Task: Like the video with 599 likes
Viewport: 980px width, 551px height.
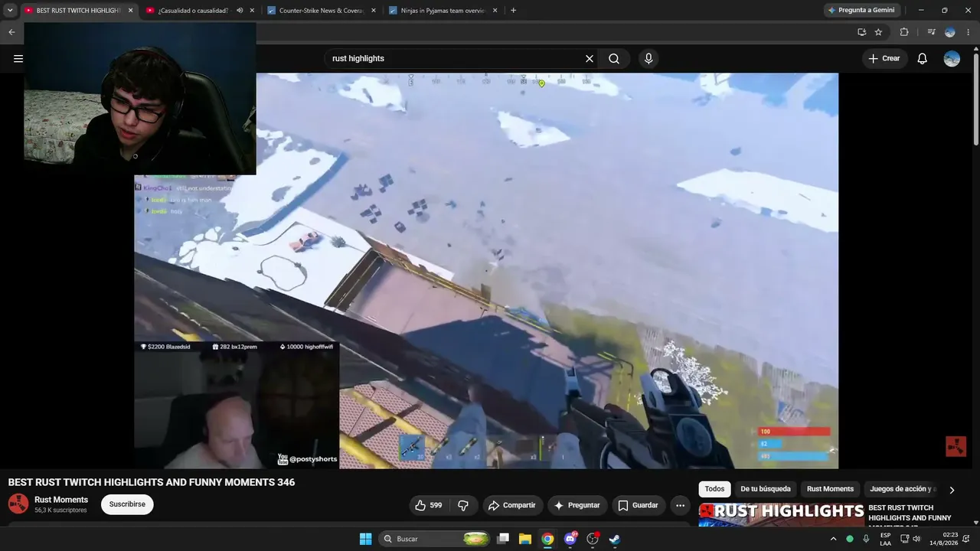Action: pos(429,505)
